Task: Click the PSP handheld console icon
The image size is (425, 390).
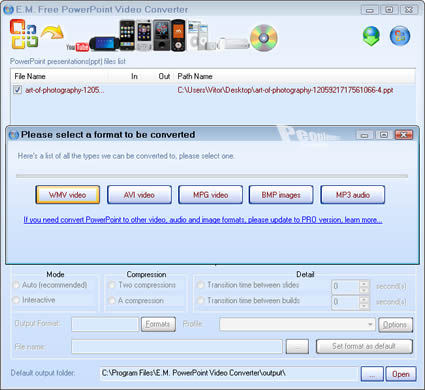Action: pyautogui.click(x=104, y=43)
